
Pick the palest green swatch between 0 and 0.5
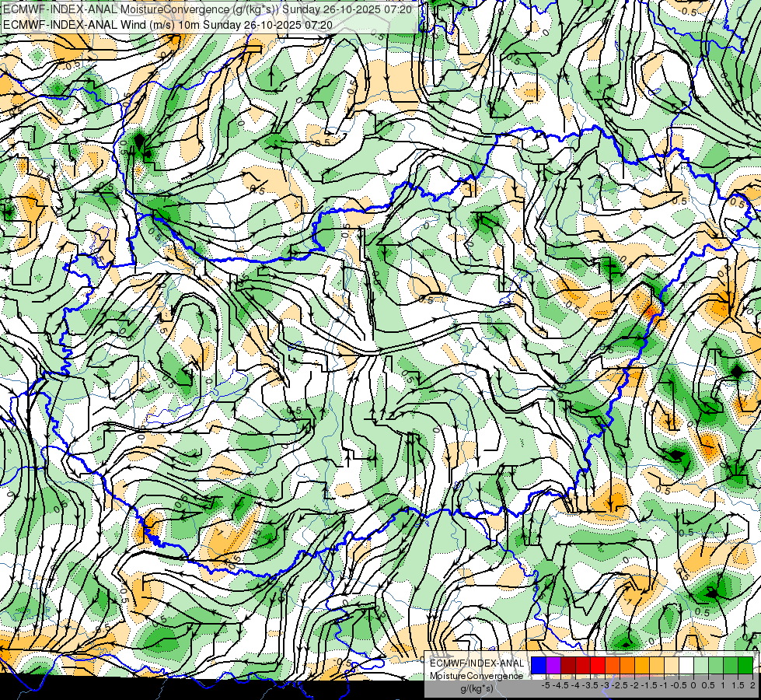(702, 665)
